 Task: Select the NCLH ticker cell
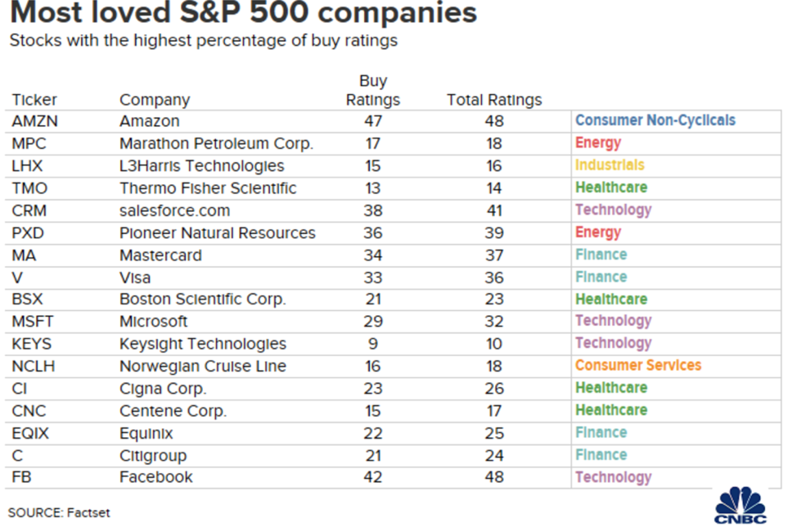33,366
